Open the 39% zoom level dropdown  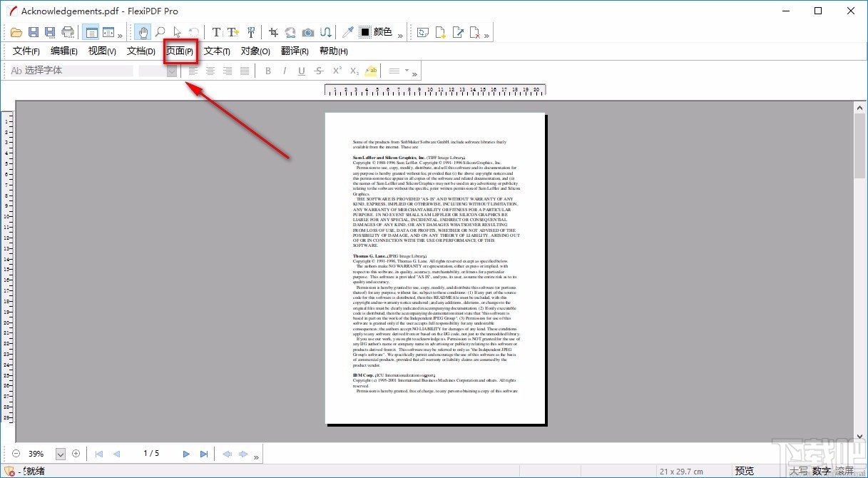pyautogui.click(x=60, y=454)
